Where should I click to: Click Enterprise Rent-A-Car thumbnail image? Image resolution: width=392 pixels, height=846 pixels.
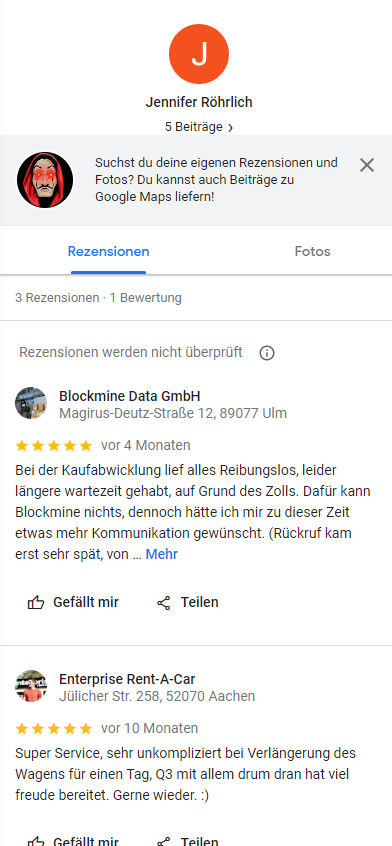pos(31,686)
